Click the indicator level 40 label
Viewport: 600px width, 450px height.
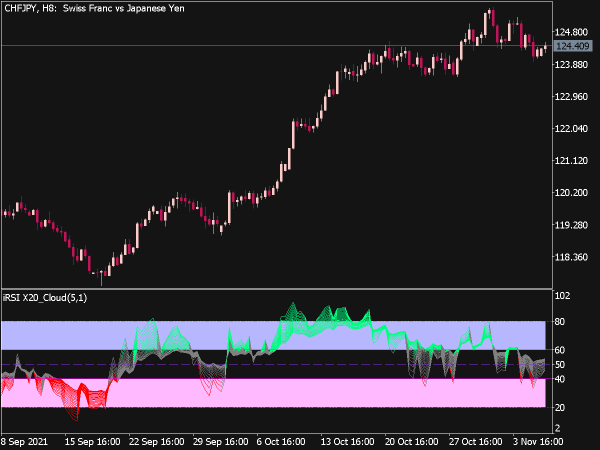click(x=559, y=379)
